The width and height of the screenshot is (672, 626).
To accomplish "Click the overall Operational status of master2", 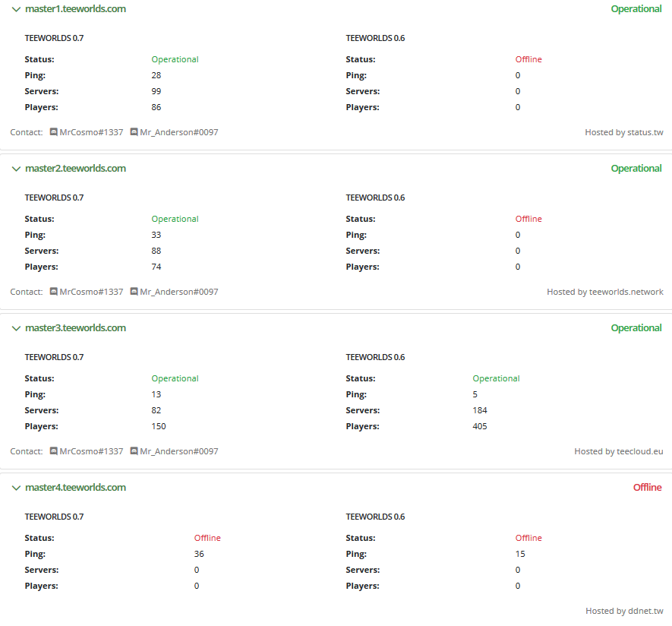I will [x=636, y=169].
